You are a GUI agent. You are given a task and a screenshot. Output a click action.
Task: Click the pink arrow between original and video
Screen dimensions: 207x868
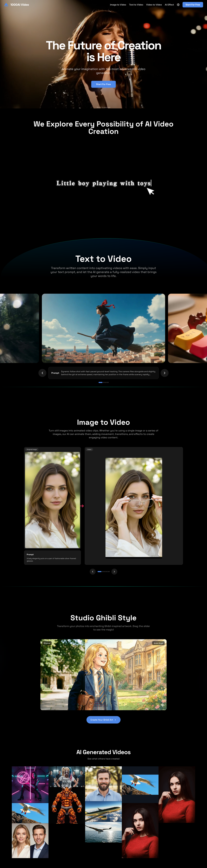click(x=82, y=506)
